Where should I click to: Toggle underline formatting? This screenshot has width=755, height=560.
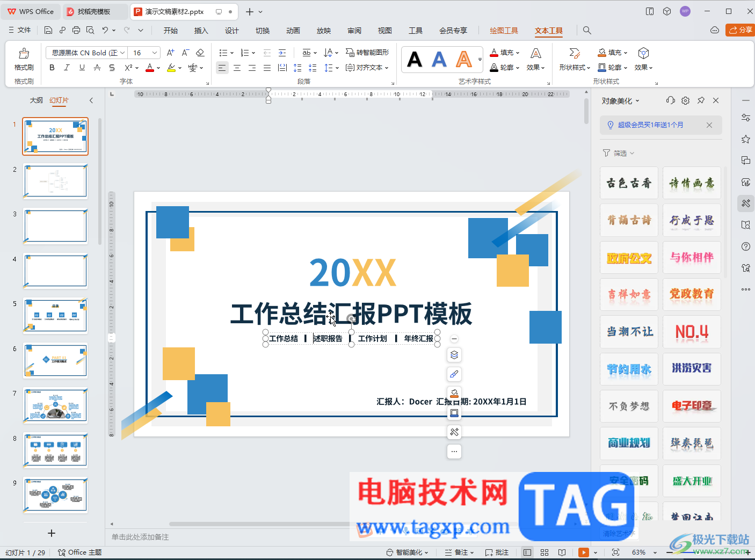coord(82,68)
